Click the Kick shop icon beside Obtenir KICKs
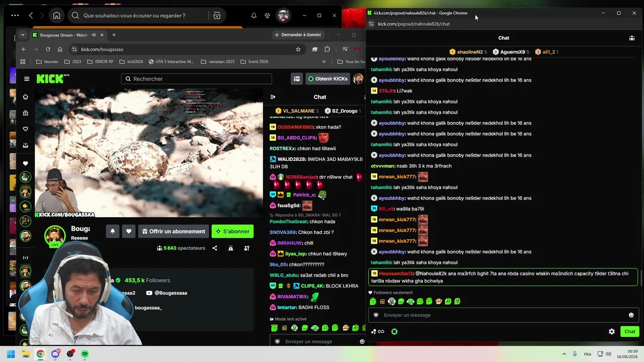Screen dimensions: 644x362 click(297, 78)
